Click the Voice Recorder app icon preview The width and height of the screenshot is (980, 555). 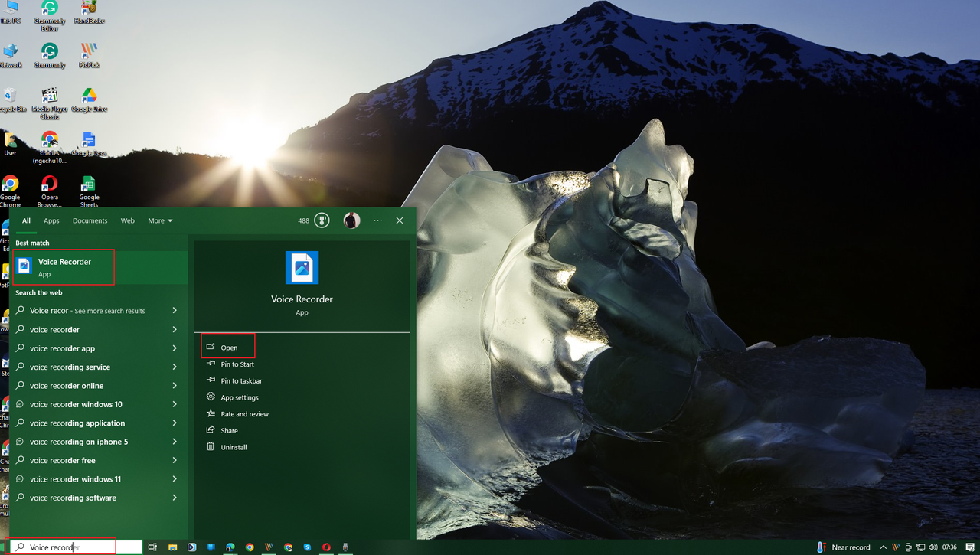(x=302, y=268)
